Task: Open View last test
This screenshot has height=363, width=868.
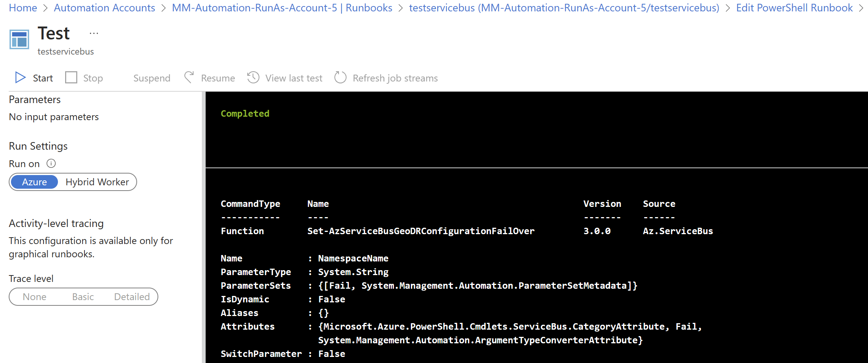Action: 285,78
